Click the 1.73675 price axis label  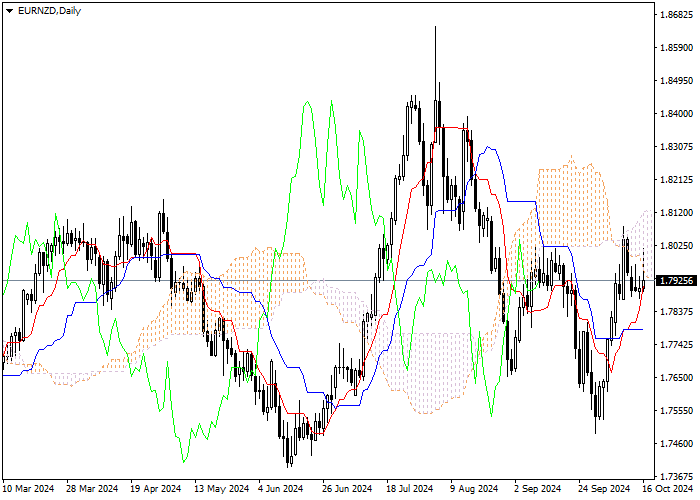click(676, 476)
